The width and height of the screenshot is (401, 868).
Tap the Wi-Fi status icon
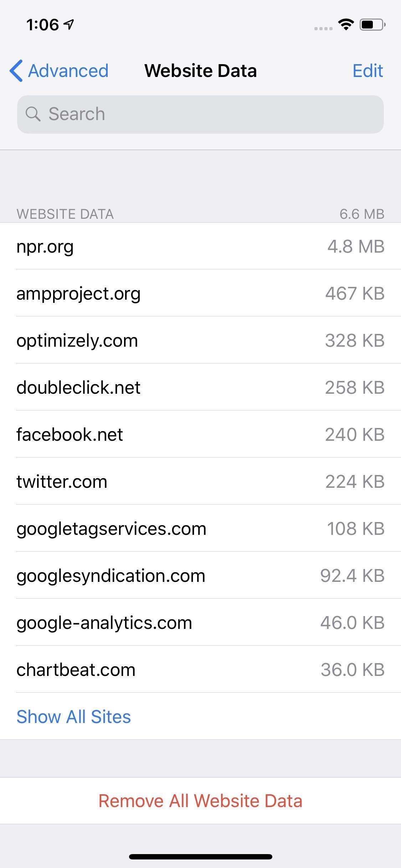coord(345,24)
